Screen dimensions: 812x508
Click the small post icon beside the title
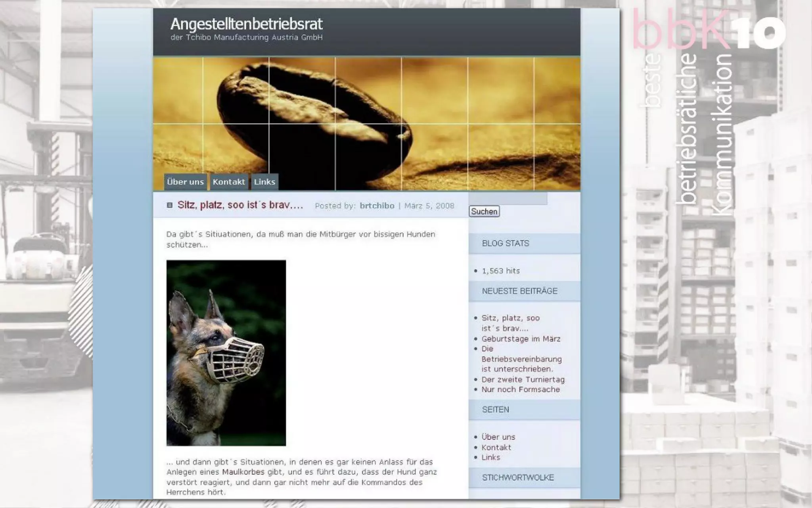coord(170,205)
